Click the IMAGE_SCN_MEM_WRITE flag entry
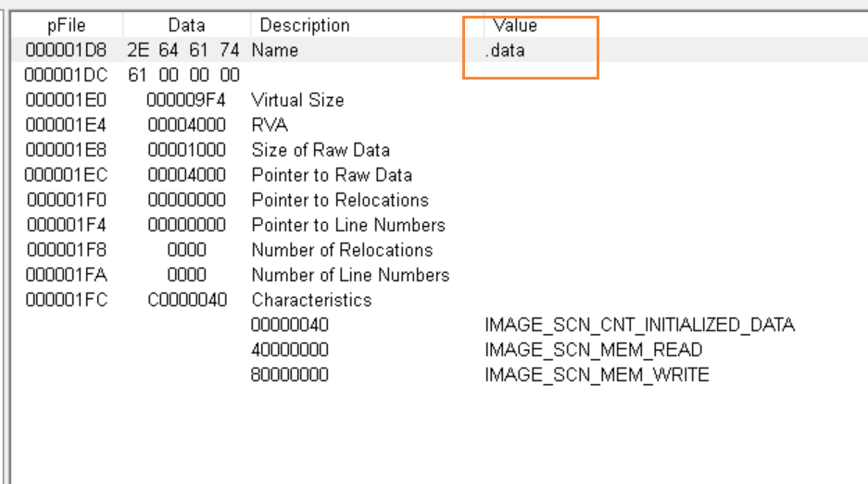 [597, 375]
